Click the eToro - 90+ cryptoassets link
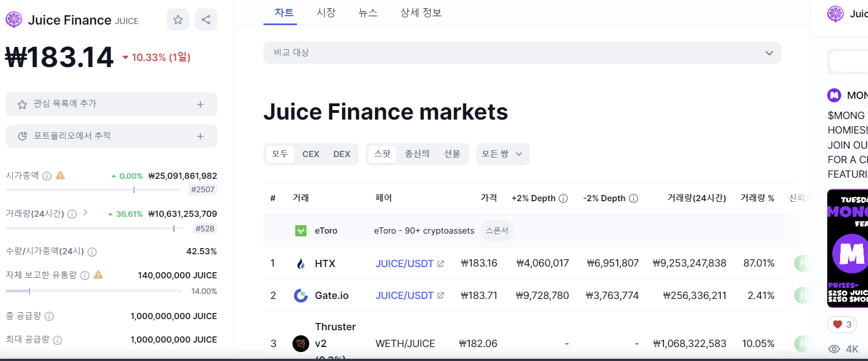The width and height of the screenshot is (868, 361). pyautogui.click(x=424, y=231)
